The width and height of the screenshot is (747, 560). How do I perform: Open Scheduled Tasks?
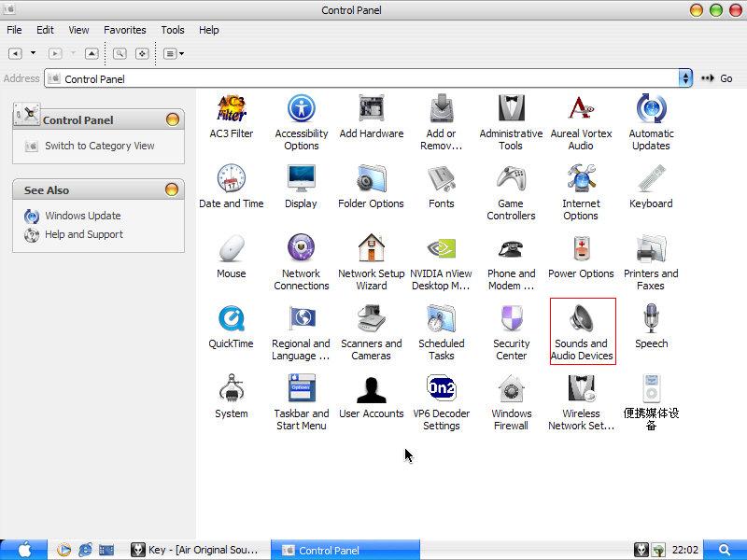coord(441,333)
